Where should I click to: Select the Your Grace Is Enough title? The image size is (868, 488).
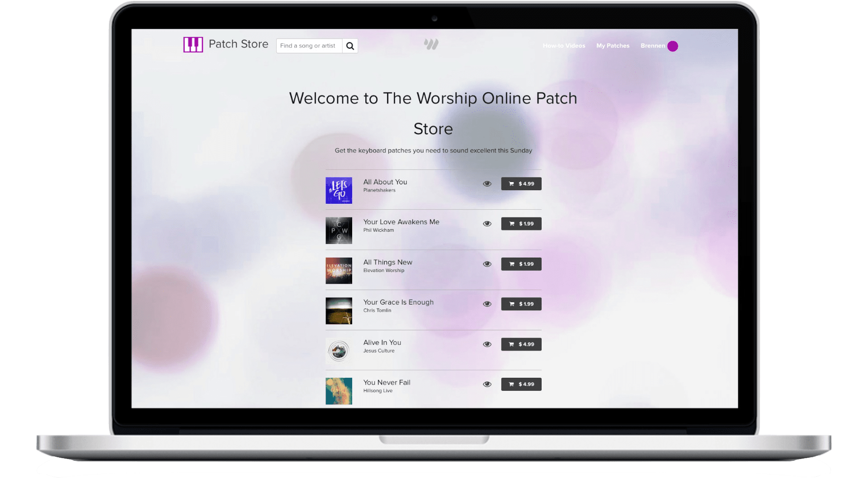[x=398, y=302]
